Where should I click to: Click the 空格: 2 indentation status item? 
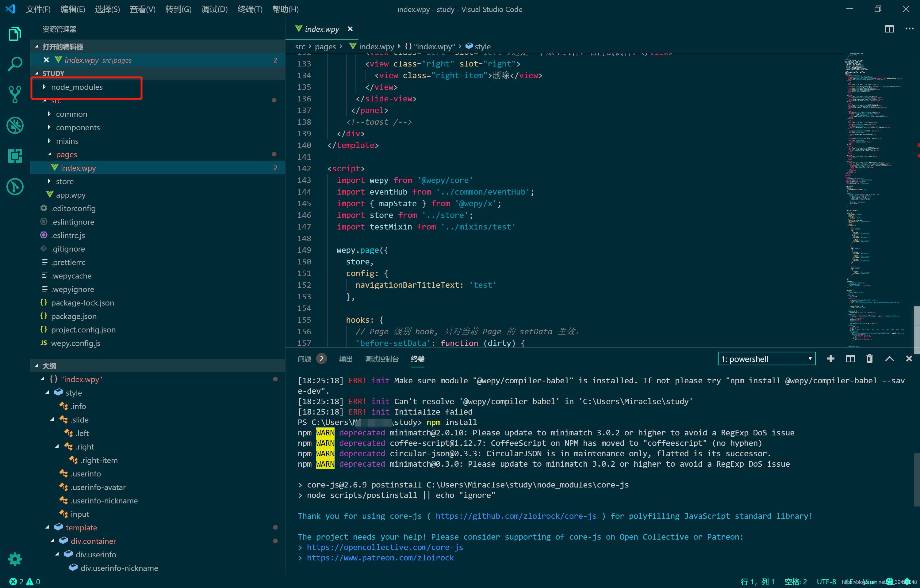[x=795, y=582]
